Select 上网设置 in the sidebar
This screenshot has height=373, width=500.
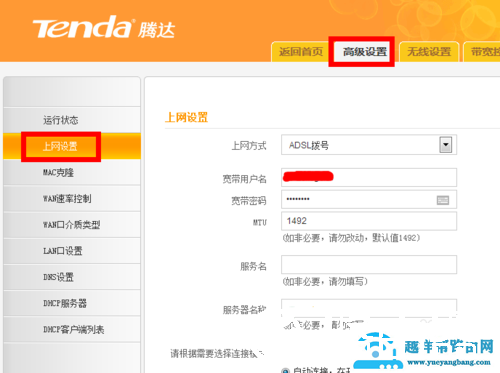click(x=72, y=146)
